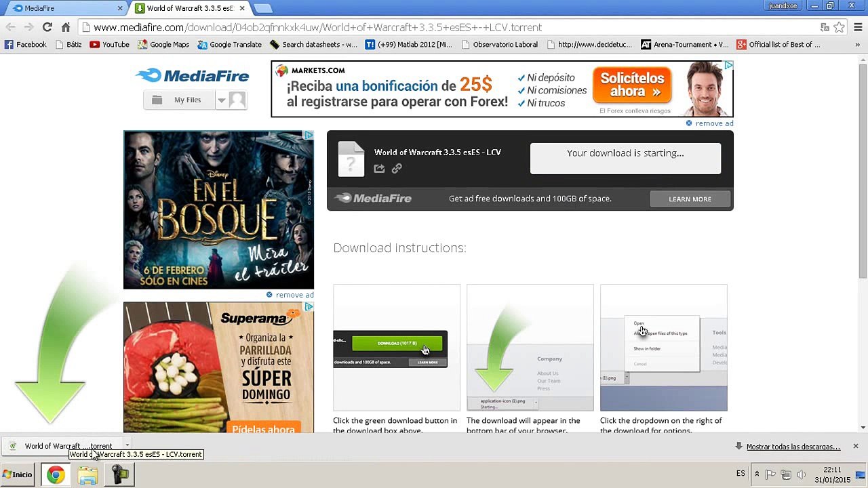Image resolution: width=868 pixels, height=488 pixels.
Task: Click the Inicio start button
Action: click(x=18, y=474)
